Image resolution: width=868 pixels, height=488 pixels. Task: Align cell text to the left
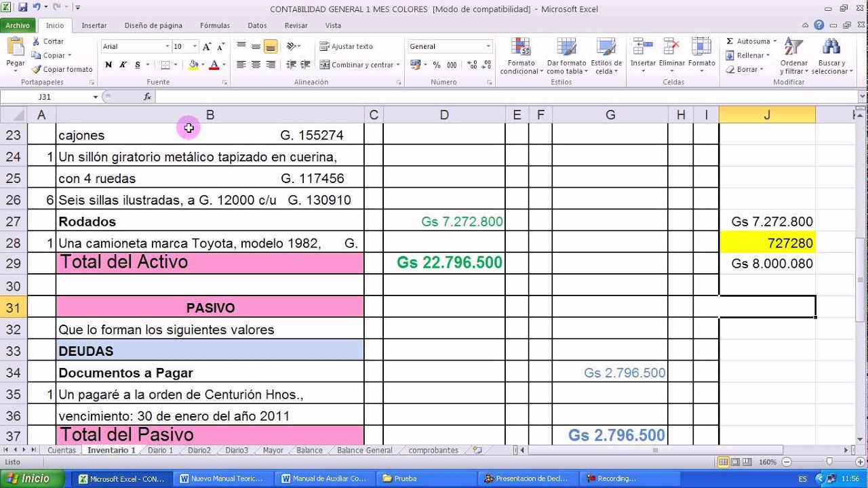click(241, 65)
